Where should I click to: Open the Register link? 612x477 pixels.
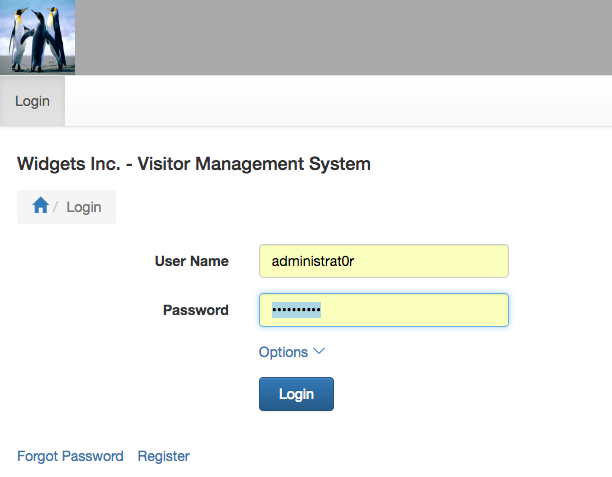(x=163, y=456)
